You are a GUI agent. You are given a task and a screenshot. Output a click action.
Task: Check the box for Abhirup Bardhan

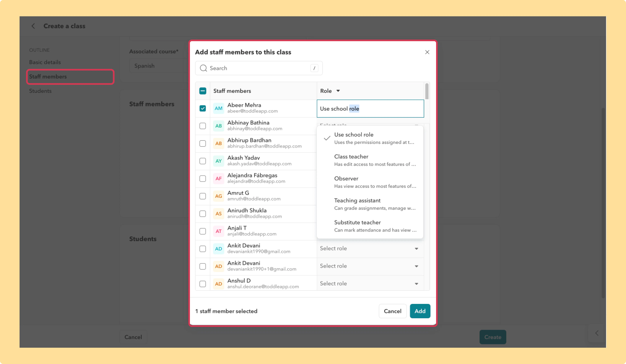pos(203,143)
